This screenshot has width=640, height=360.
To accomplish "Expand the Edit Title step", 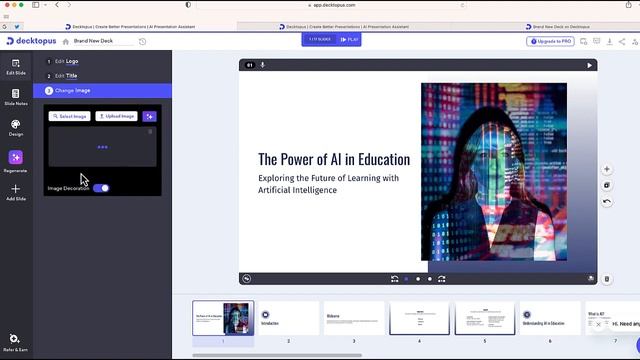I will click(102, 76).
